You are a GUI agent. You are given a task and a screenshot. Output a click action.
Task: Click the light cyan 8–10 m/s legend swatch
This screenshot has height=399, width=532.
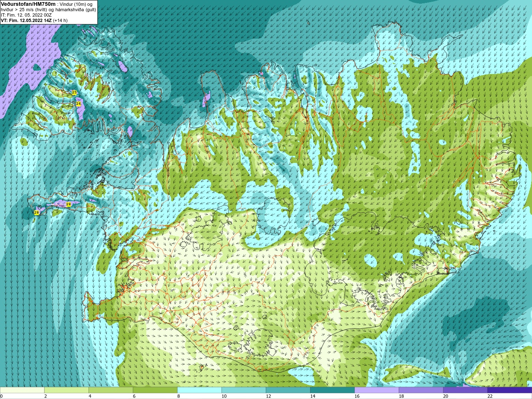coord(199,390)
